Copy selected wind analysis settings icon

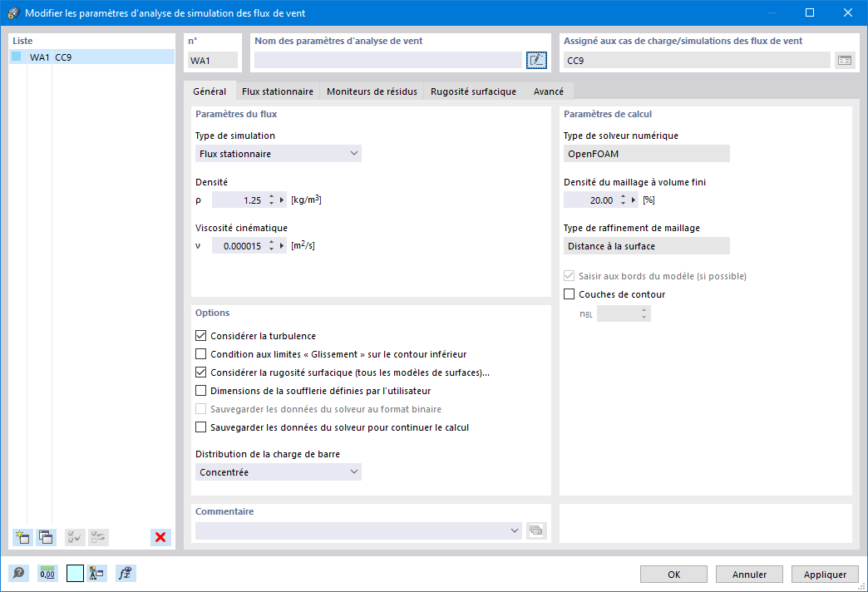point(46,537)
